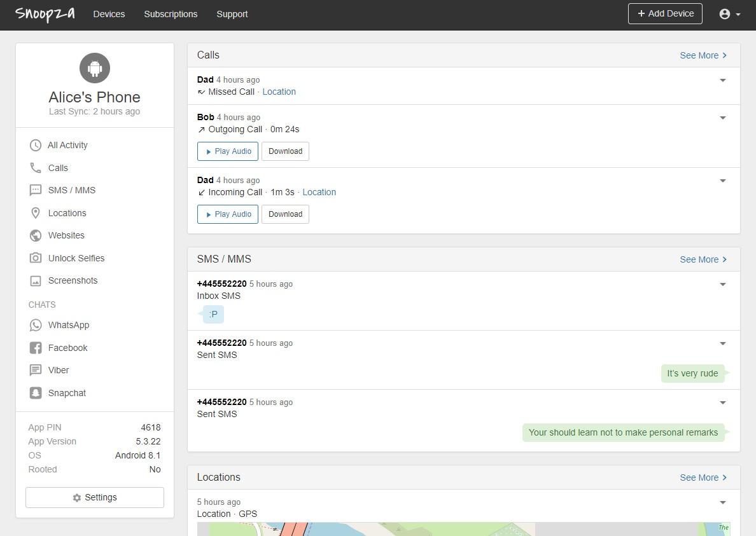Open Location link of Dad's incoming call
Screen dimensions: 756x536
coord(319,192)
